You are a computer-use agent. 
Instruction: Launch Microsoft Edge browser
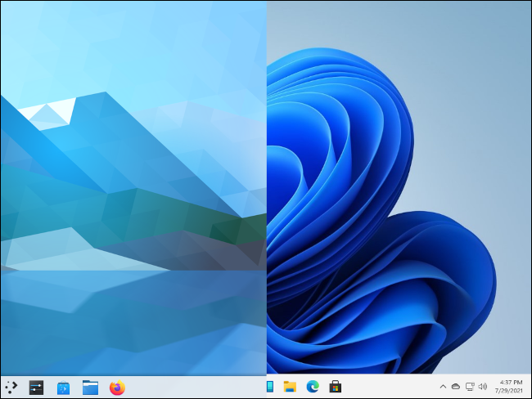pos(312,387)
